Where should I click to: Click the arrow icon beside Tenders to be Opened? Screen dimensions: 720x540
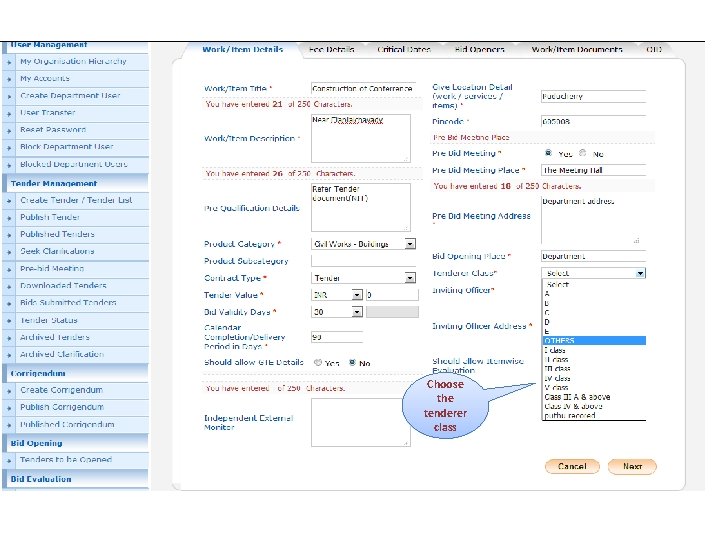9,461
